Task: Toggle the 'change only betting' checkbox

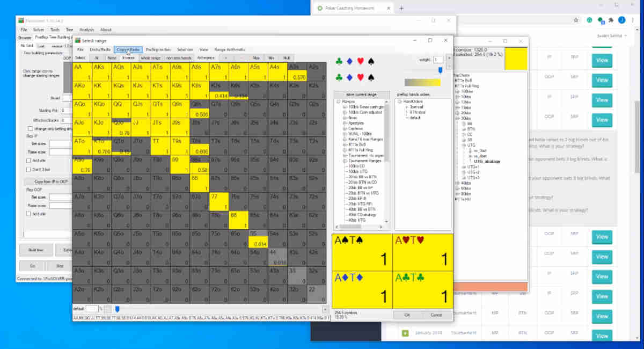Action: (30, 128)
